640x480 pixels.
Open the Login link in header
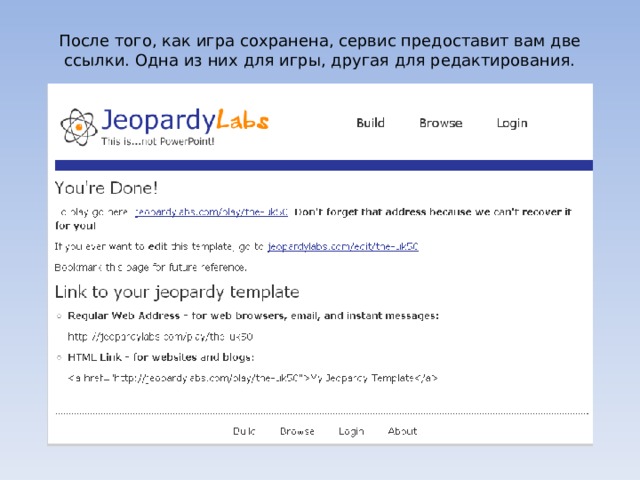point(512,123)
